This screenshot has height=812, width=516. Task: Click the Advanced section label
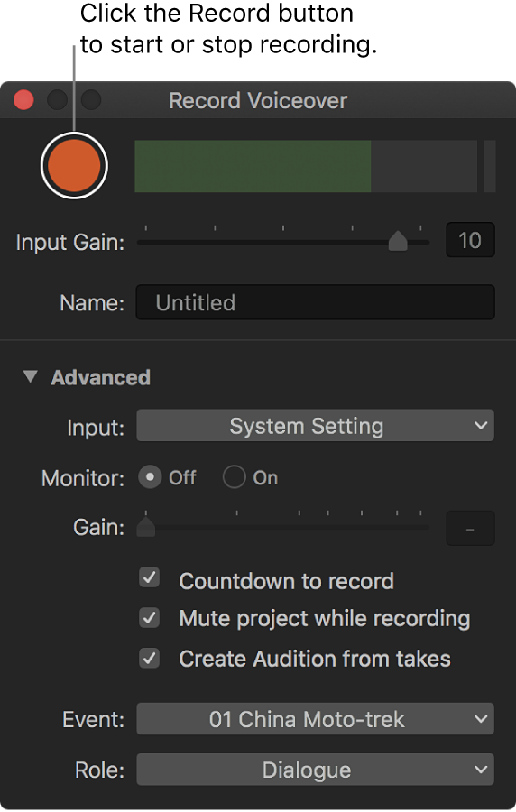[x=101, y=377]
